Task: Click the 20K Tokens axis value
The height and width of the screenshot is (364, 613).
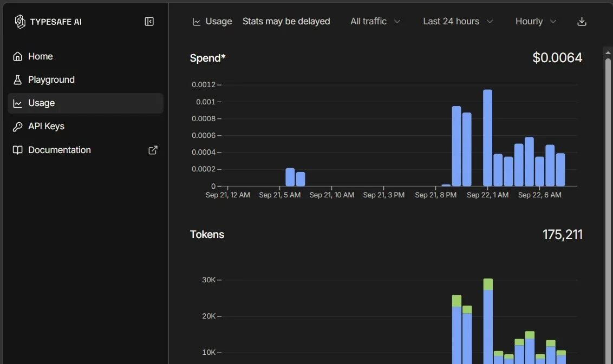Action: tap(209, 316)
